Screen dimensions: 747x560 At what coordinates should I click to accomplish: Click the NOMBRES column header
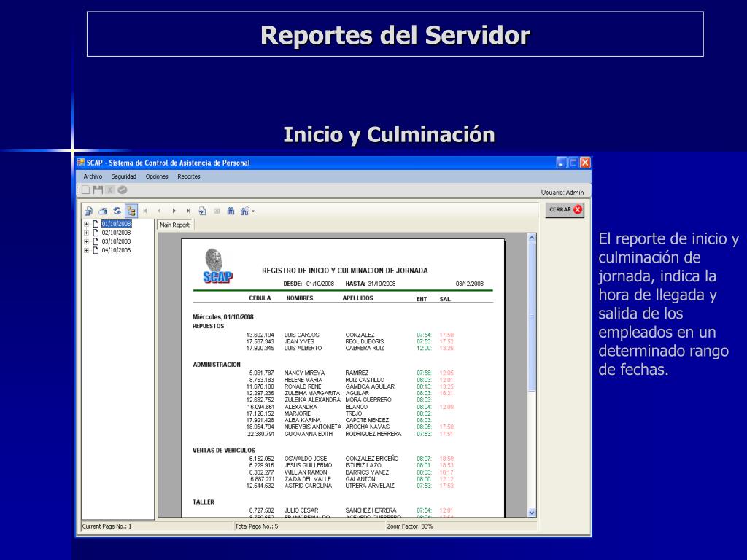pos(300,298)
